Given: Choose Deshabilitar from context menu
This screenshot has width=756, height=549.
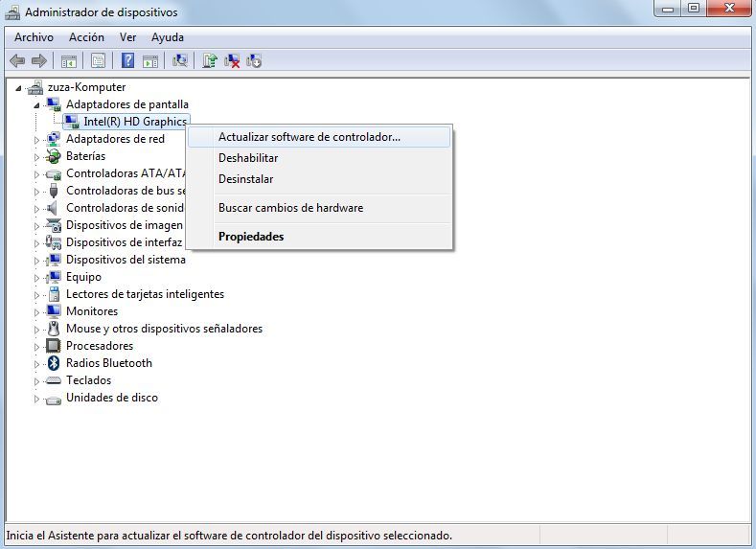Looking at the screenshot, I should tap(319, 158).
